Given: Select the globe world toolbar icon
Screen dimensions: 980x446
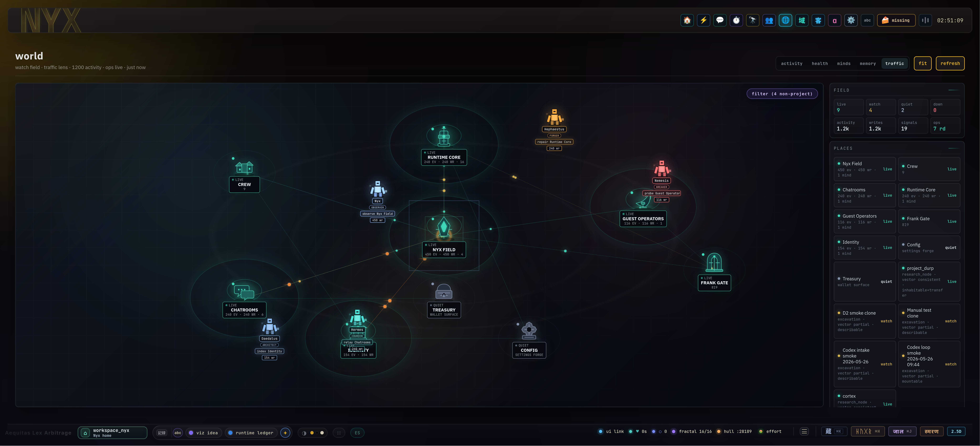Looking at the screenshot, I should coord(785,20).
